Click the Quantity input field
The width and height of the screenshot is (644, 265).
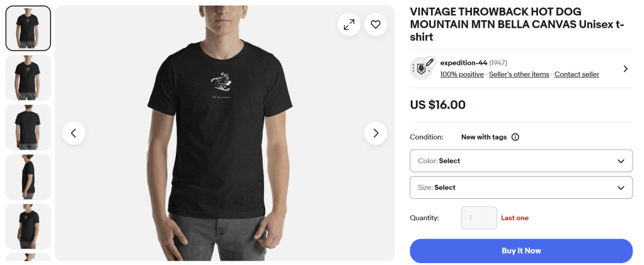point(479,218)
